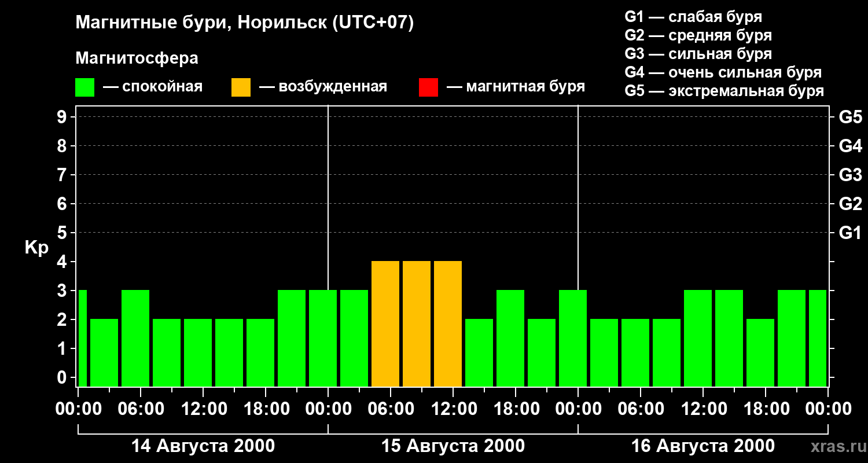Click the line 'G3 — сильная буря'
868x463 pixels.
698,54
